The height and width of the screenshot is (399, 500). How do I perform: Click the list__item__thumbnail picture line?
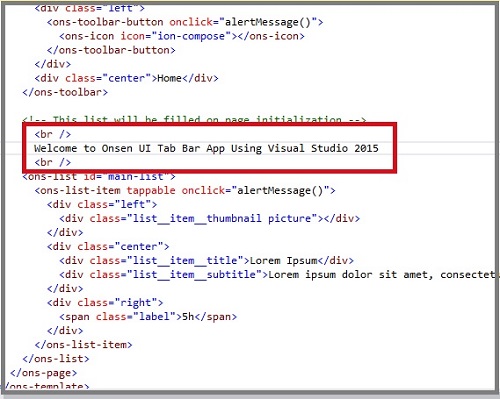coord(210,219)
